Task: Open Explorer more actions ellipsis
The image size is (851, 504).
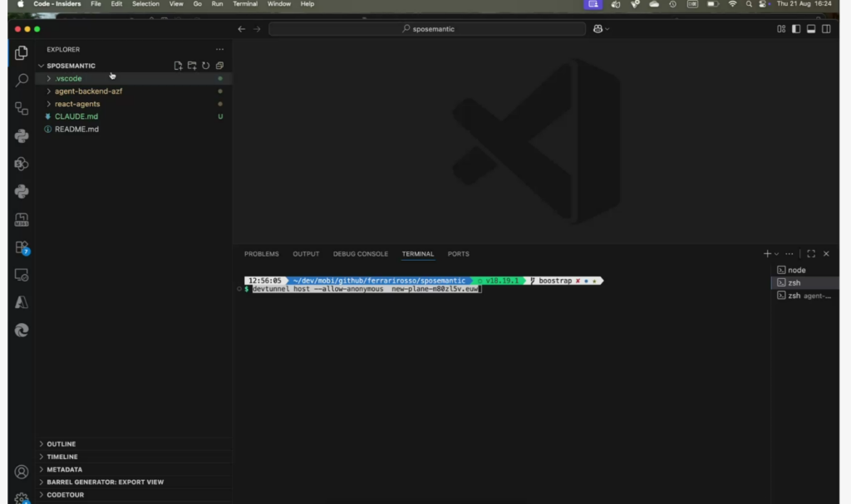Action: [x=219, y=49]
